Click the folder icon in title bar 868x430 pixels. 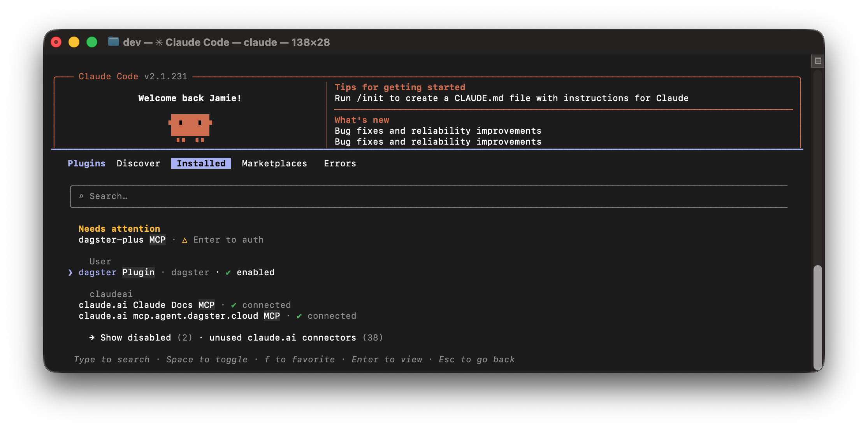coord(113,42)
